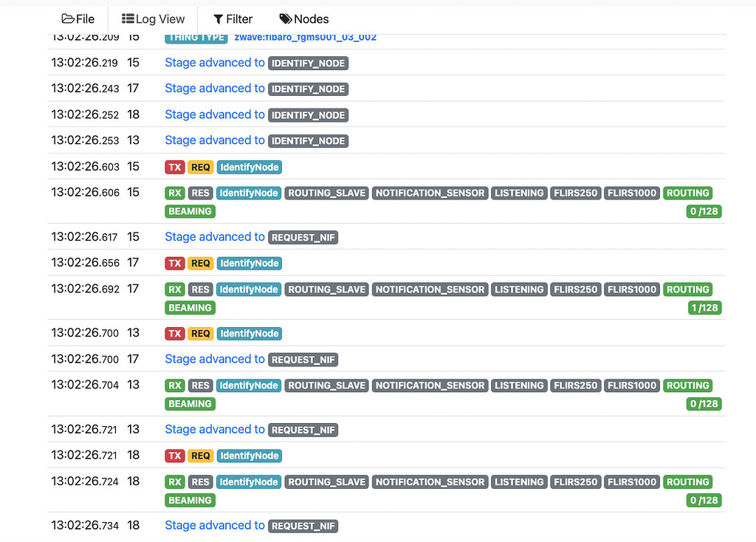
Task: Click the Stage advanced to link at 13:02:26.219
Action: point(214,63)
